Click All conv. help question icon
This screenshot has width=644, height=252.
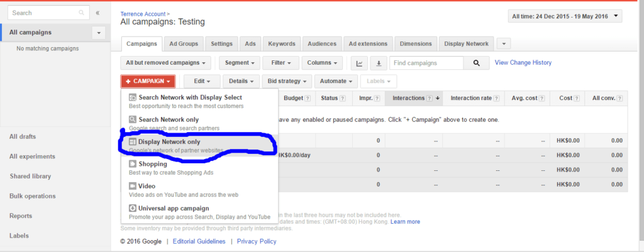coord(619,99)
